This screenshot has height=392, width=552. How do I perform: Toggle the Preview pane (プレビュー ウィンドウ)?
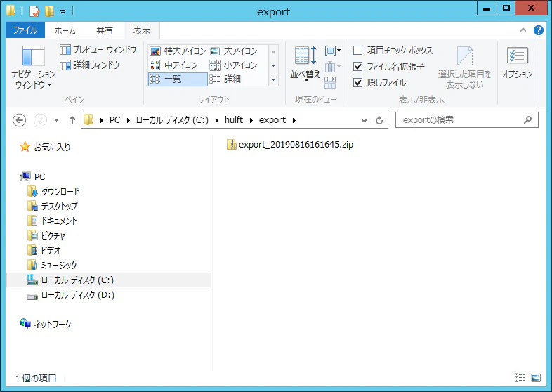click(98, 50)
